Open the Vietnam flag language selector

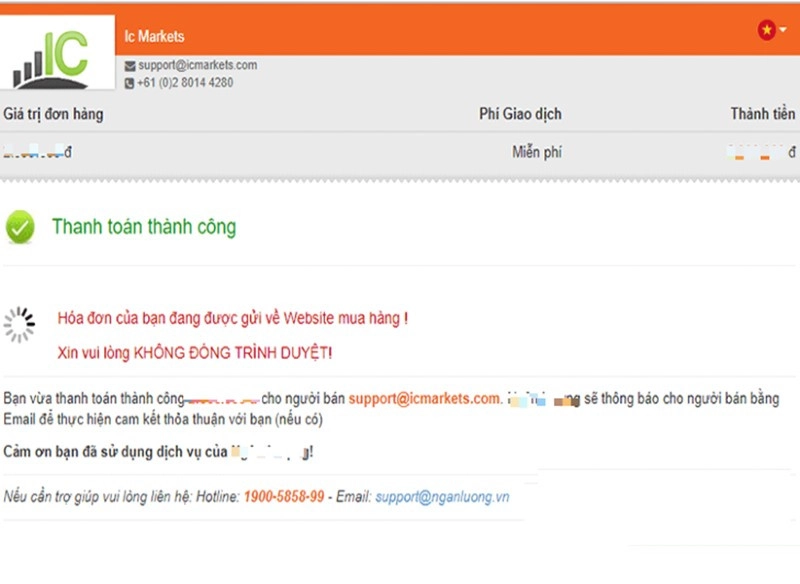coord(771,30)
